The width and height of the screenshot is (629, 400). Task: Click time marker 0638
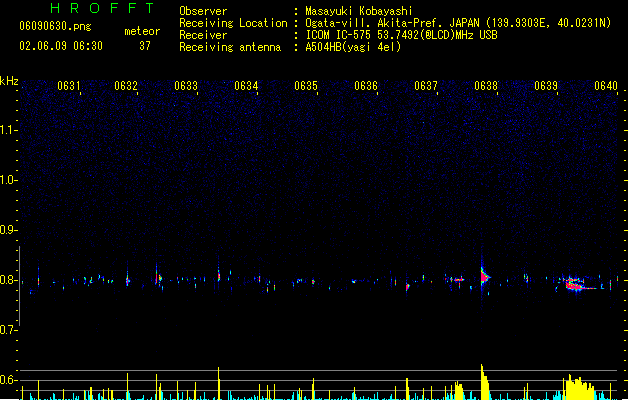point(486,86)
